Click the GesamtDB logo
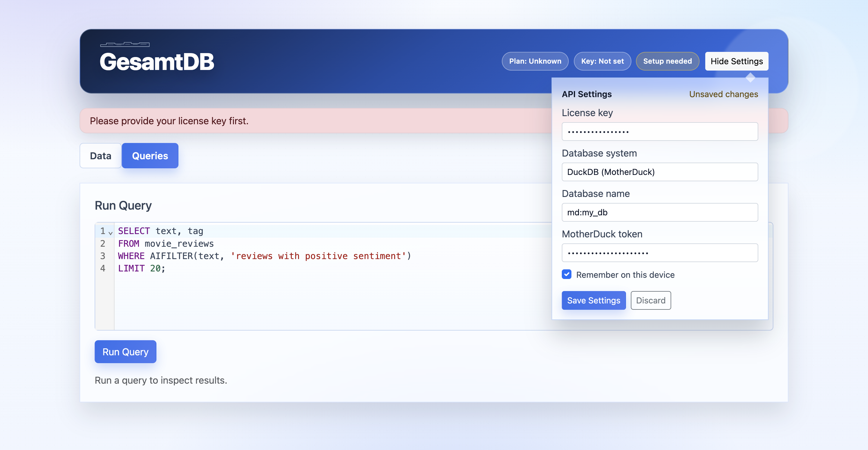The height and width of the screenshot is (450, 868). 157,61
